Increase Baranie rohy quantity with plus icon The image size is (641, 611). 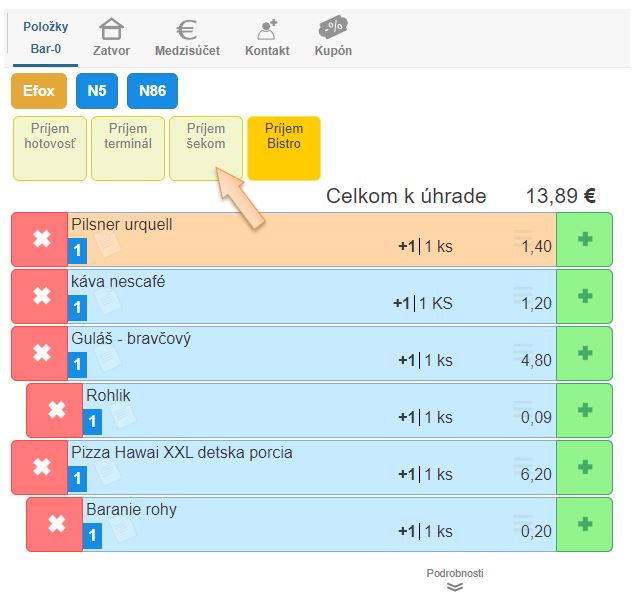click(x=585, y=524)
